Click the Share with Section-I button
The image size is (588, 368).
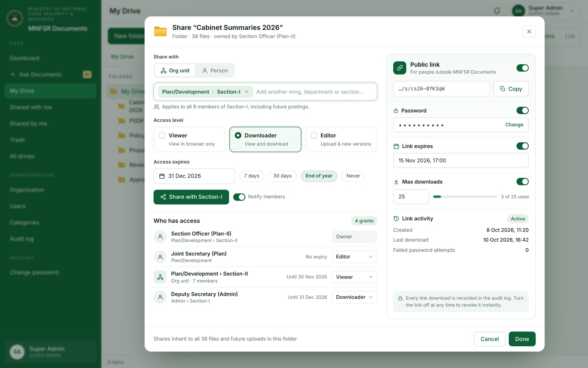click(191, 197)
